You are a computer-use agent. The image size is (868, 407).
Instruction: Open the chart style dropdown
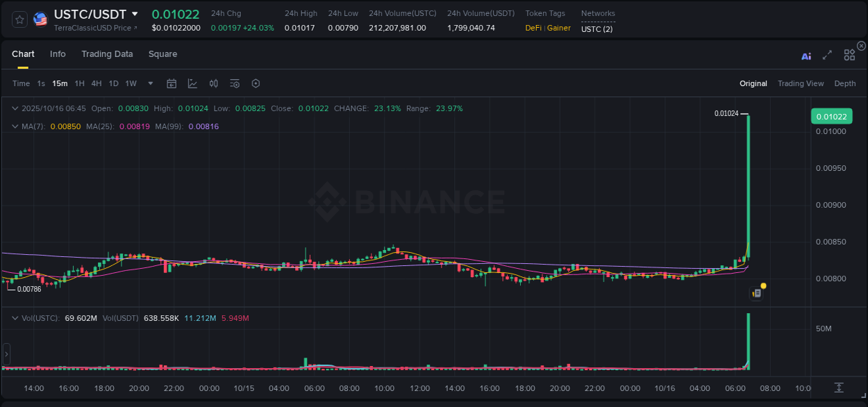click(192, 83)
